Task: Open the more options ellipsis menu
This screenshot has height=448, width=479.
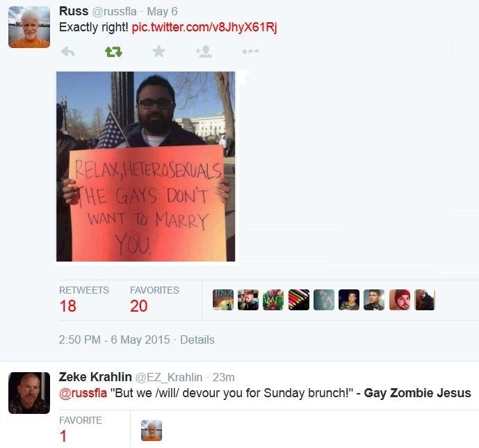Action: click(250, 51)
